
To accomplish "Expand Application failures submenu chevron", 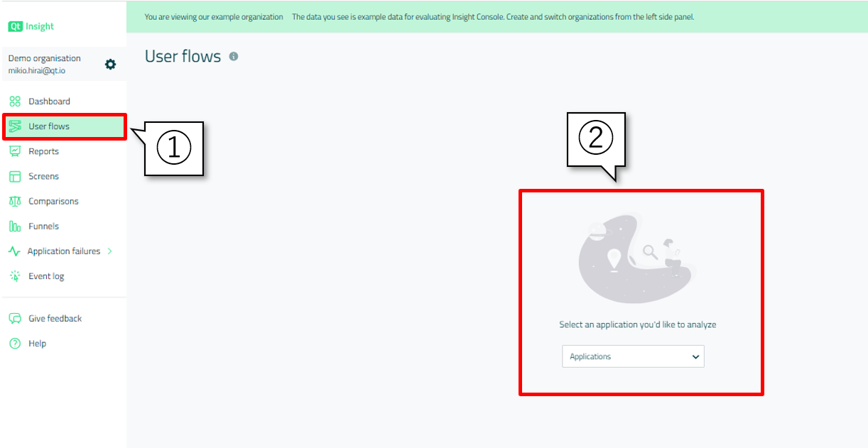I will 109,251.
